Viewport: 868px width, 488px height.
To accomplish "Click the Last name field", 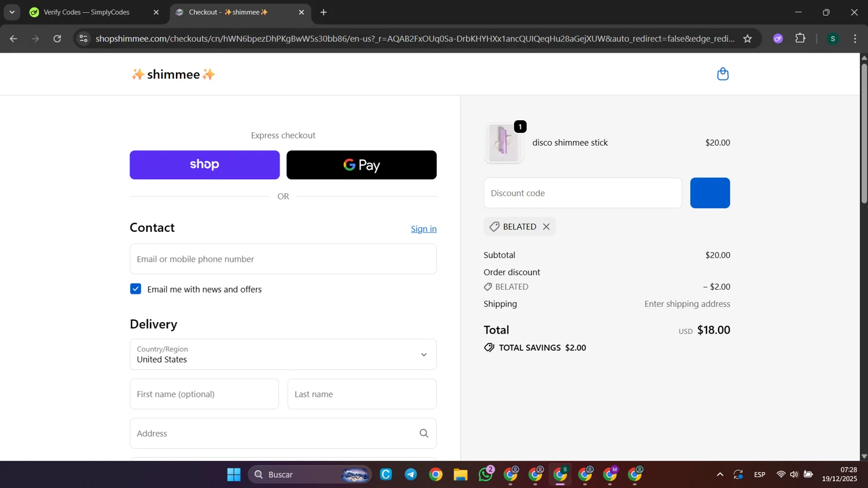I will [362, 394].
